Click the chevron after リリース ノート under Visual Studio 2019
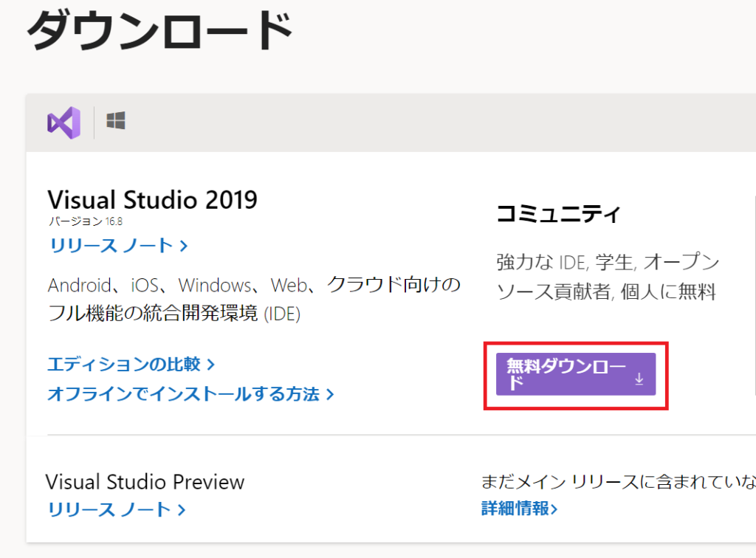756x558 pixels. (184, 247)
